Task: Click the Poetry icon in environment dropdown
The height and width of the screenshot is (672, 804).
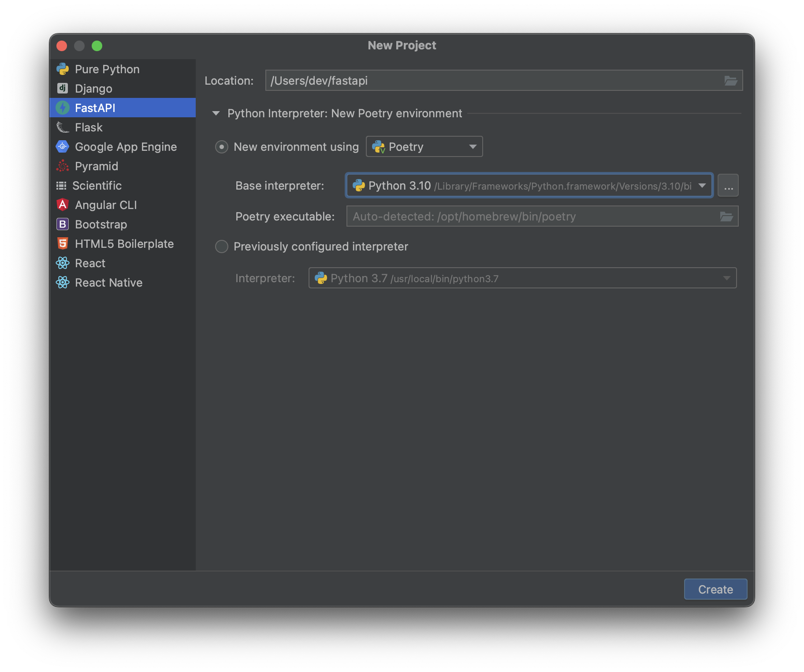Action: (379, 147)
